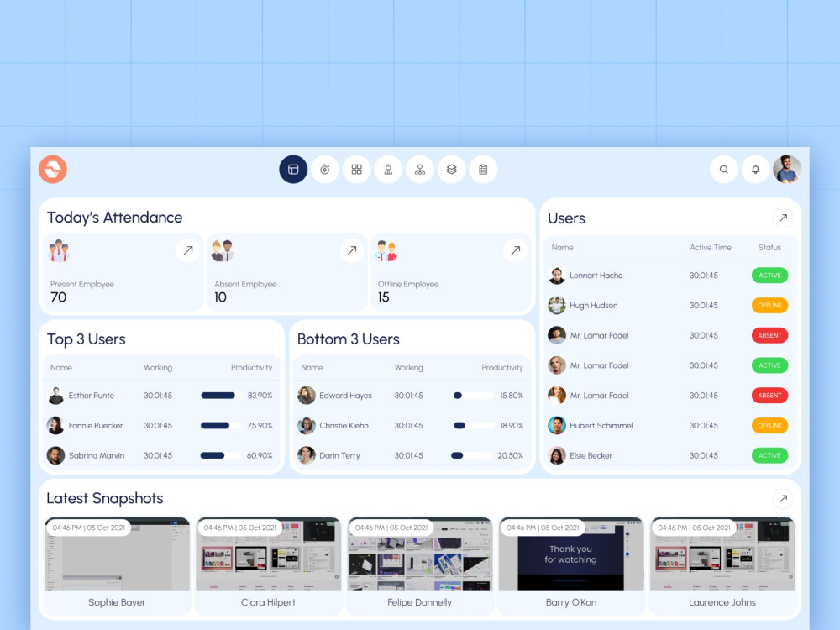The image size is (840, 630).
Task: Open the single user nav icon
Action: [388, 170]
